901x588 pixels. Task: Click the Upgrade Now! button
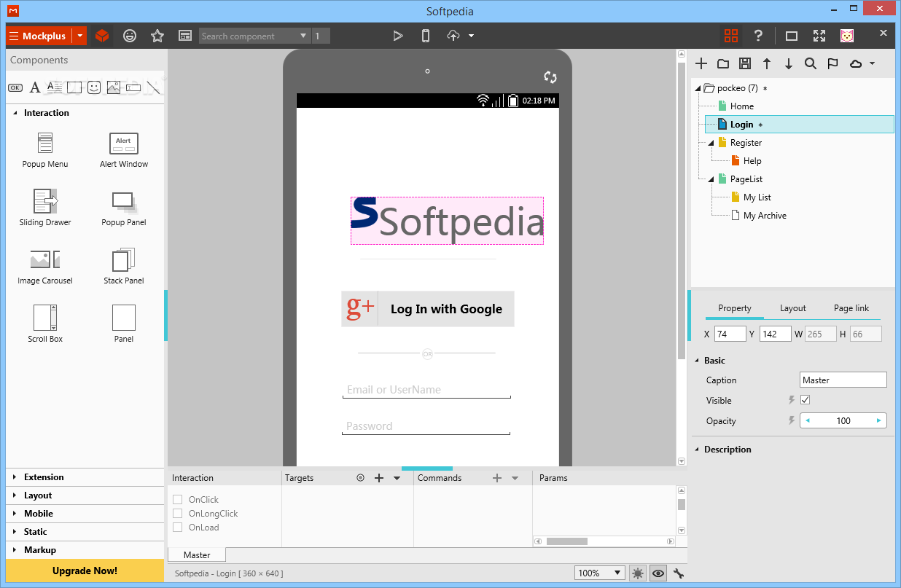85,571
